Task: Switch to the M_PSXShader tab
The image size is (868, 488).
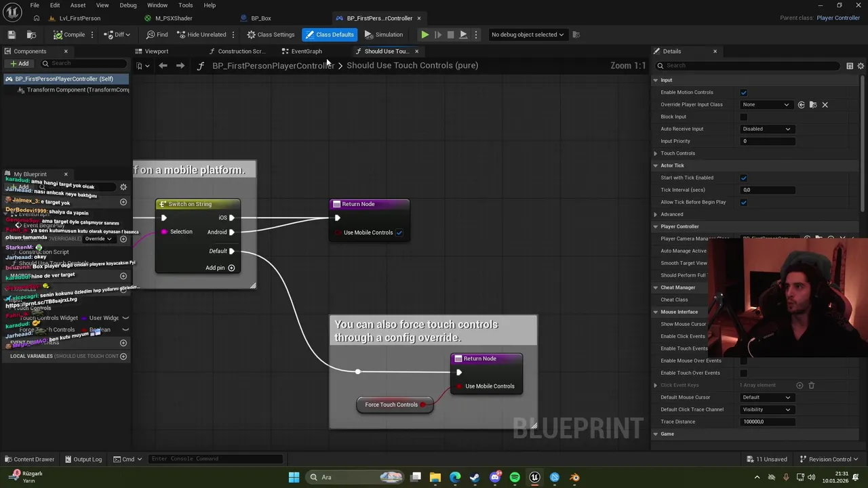Action: click(x=174, y=18)
